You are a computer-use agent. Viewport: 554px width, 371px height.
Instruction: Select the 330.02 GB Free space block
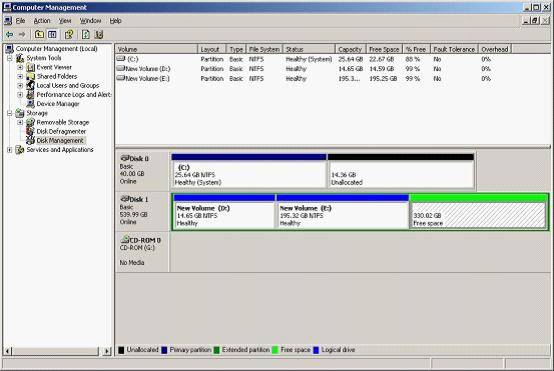pos(478,211)
